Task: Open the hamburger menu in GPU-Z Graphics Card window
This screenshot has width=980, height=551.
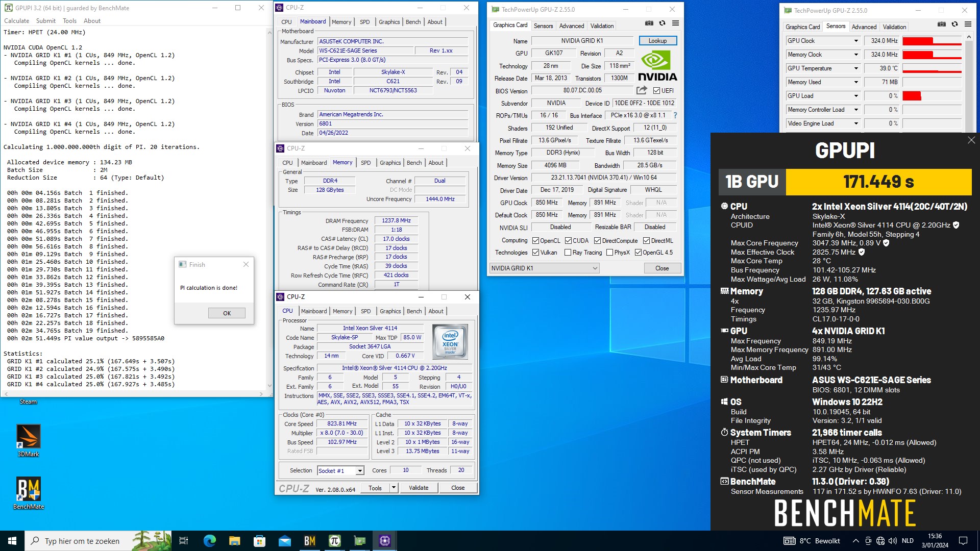Action: click(675, 23)
